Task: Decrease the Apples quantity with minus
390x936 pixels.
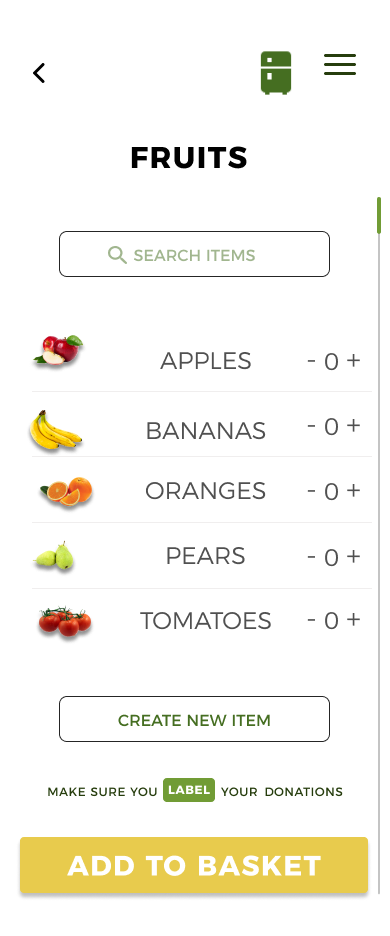Action: 311,361
